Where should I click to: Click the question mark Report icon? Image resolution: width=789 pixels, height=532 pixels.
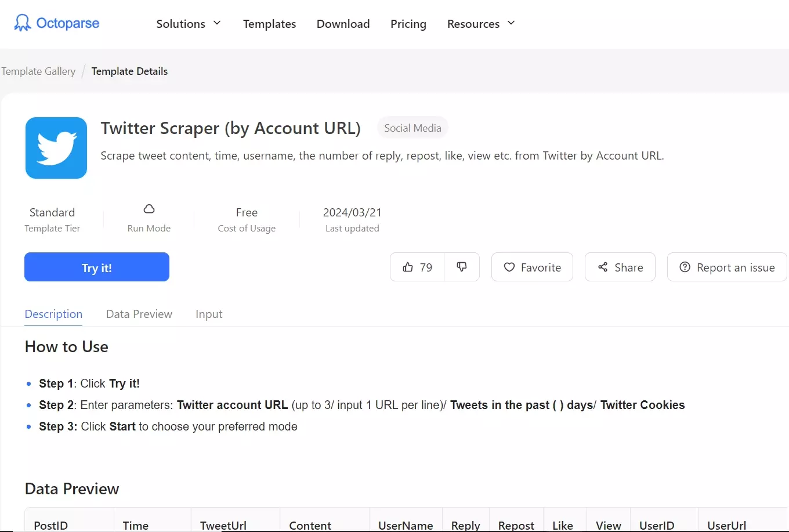point(685,267)
